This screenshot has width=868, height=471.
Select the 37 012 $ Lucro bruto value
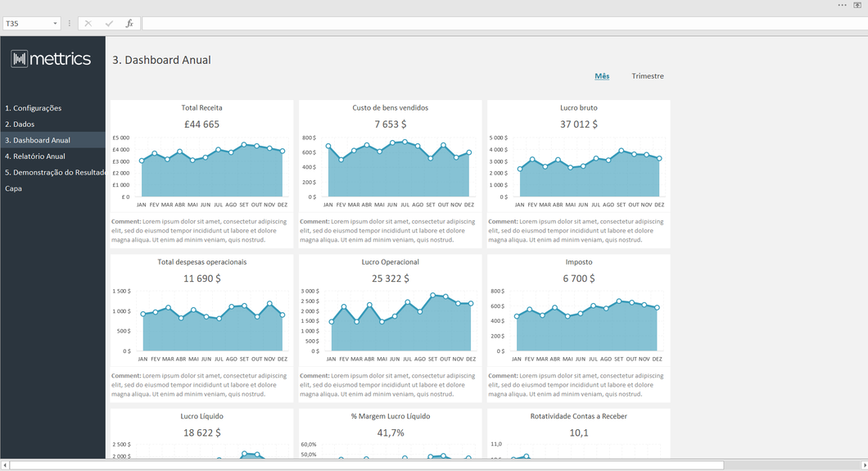[578, 124]
